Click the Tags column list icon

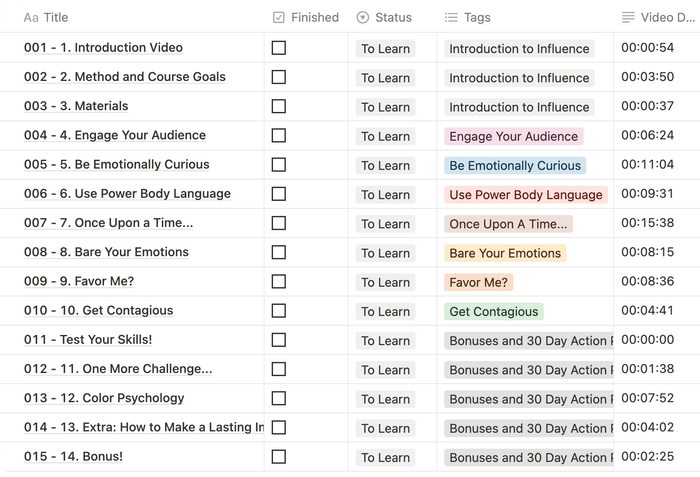[x=451, y=17]
